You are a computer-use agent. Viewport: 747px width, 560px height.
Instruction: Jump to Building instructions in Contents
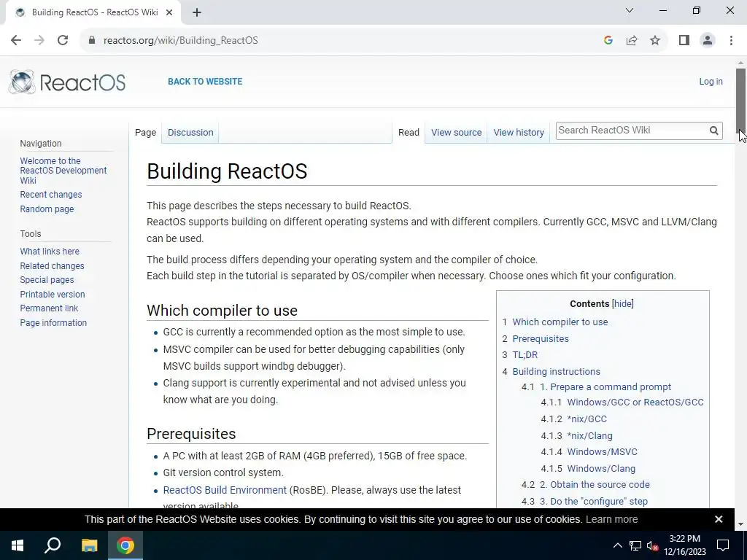point(557,371)
